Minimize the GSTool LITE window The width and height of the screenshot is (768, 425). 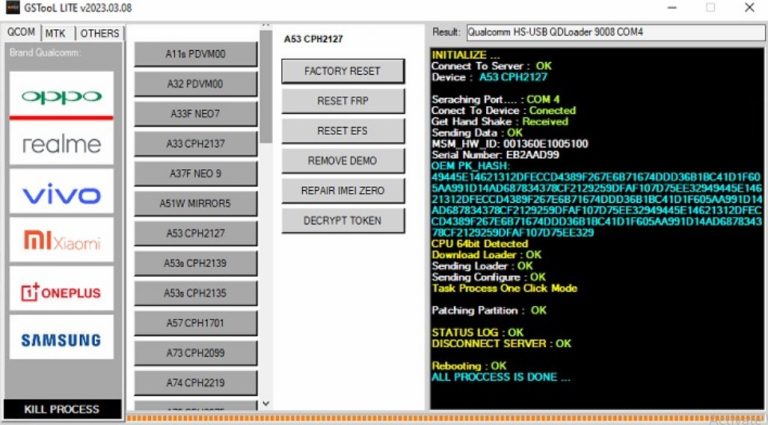(x=672, y=7)
